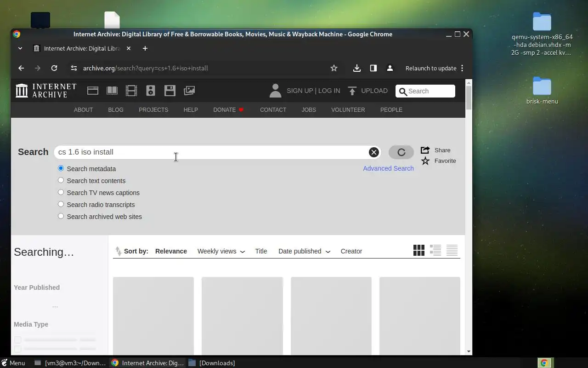
Task: Open the Texts book icon
Action: 112,91
